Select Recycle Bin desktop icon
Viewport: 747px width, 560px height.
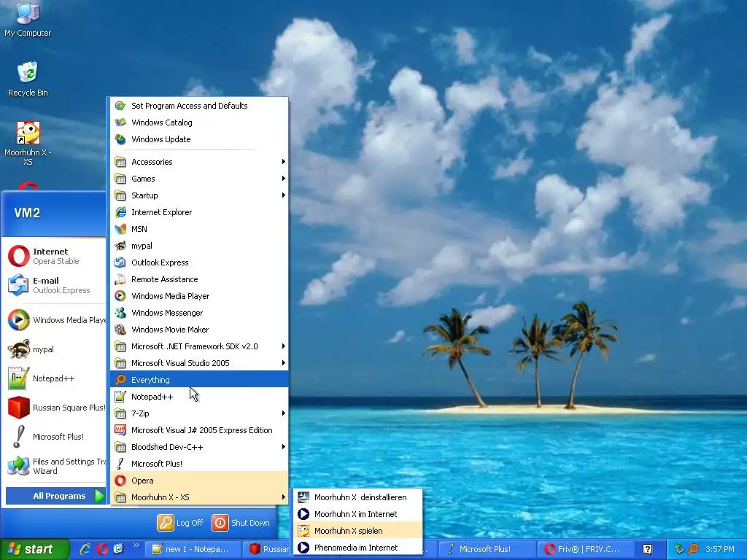pos(28,79)
